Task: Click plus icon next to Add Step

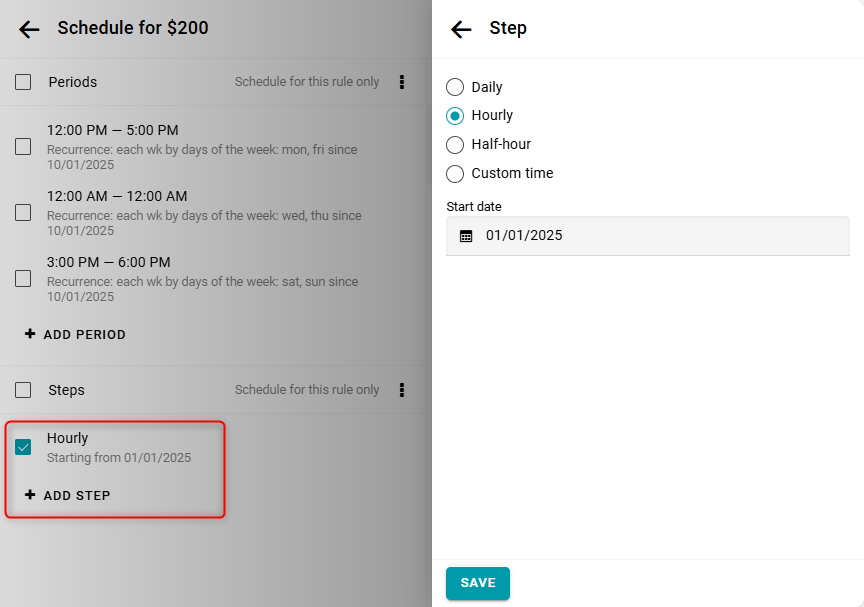Action: pyautogui.click(x=30, y=495)
